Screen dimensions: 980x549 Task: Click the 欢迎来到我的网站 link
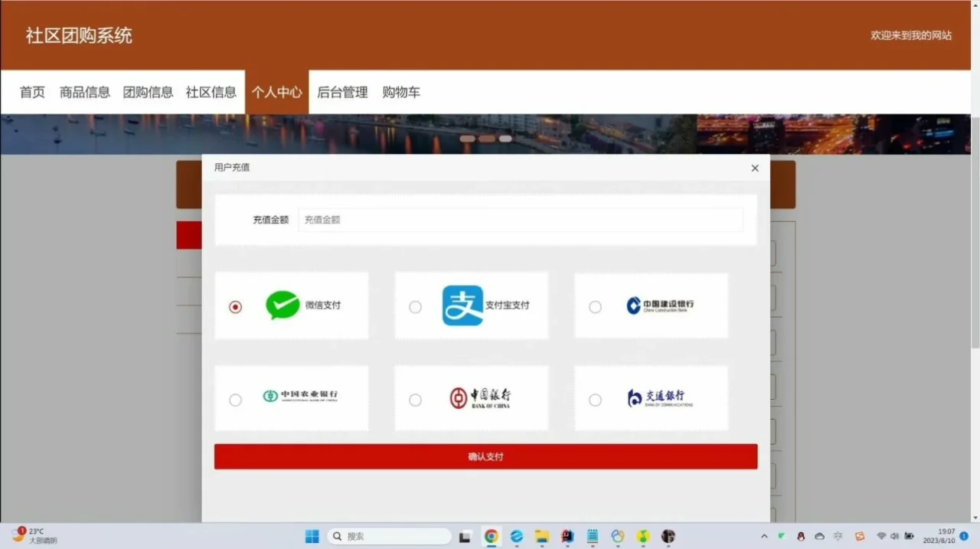(x=912, y=35)
